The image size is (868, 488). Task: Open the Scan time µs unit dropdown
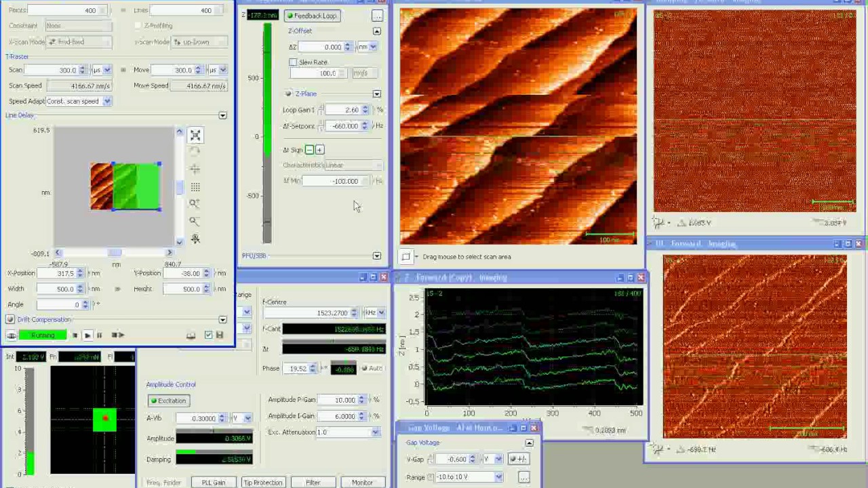(x=107, y=70)
